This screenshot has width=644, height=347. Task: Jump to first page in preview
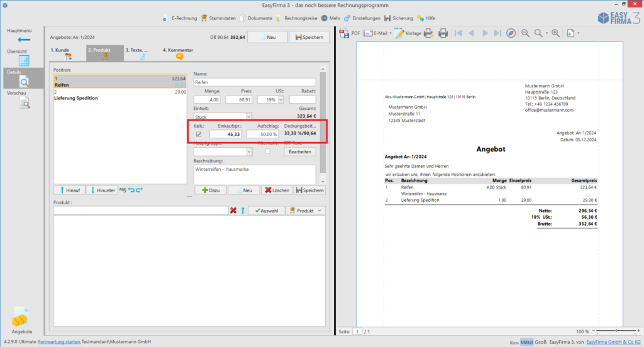pos(458,33)
